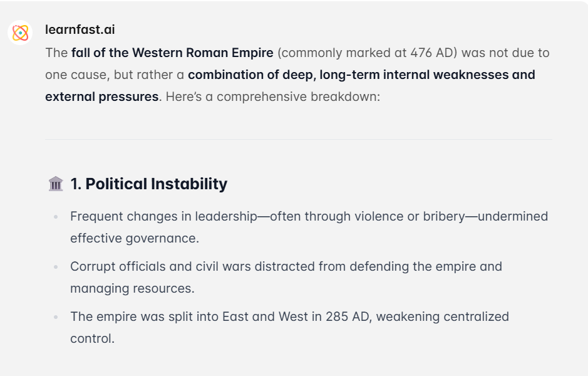Click the learnfast.ai sender name
The width and height of the screenshot is (588, 376).
click(80, 29)
